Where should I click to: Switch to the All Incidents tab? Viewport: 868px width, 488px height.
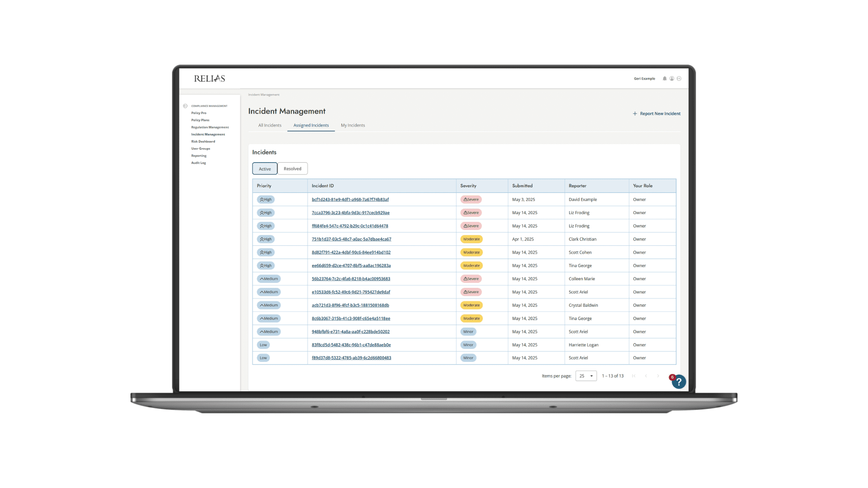point(269,125)
